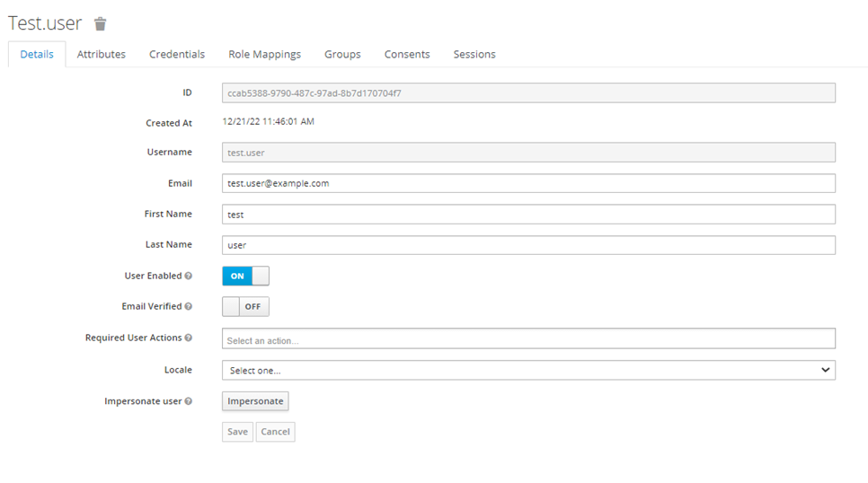Click the Save button
The width and height of the screenshot is (868, 483).
tap(237, 432)
